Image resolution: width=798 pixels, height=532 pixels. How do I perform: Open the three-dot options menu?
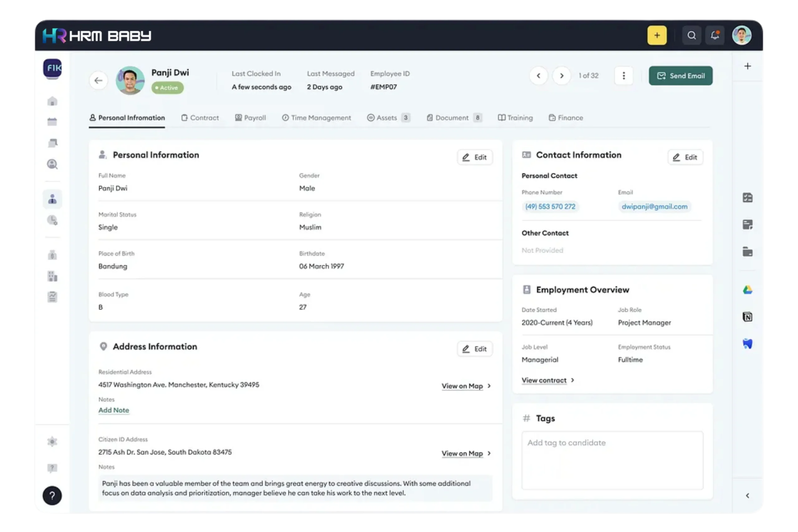pyautogui.click(x=624, y=76)
